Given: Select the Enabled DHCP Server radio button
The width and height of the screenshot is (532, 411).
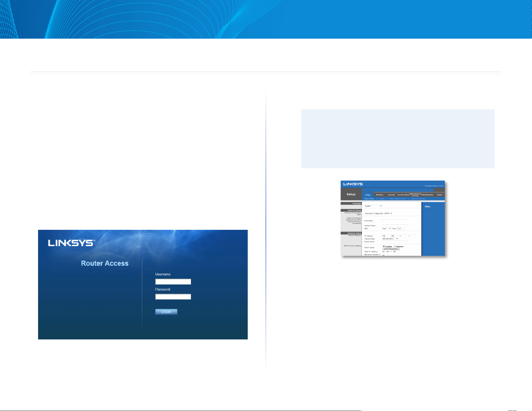Looking at the screenshot, I should (x=384, y=246).
